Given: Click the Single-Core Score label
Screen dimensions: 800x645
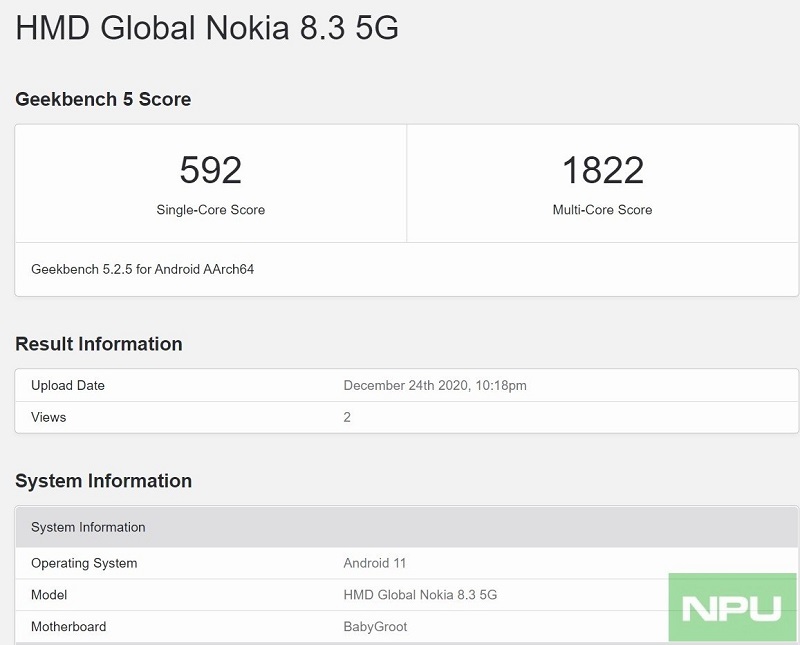Looking at the screenshot, I should click(x=210, y=210).
